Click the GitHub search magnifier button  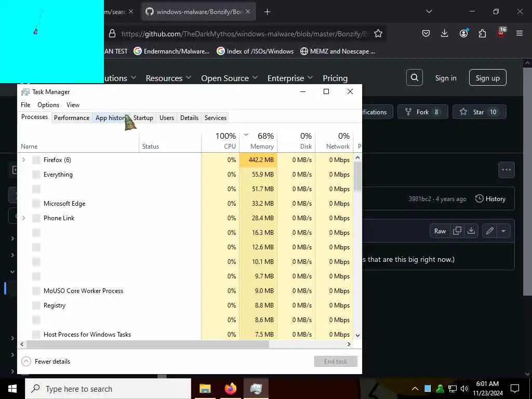[414, 78]
